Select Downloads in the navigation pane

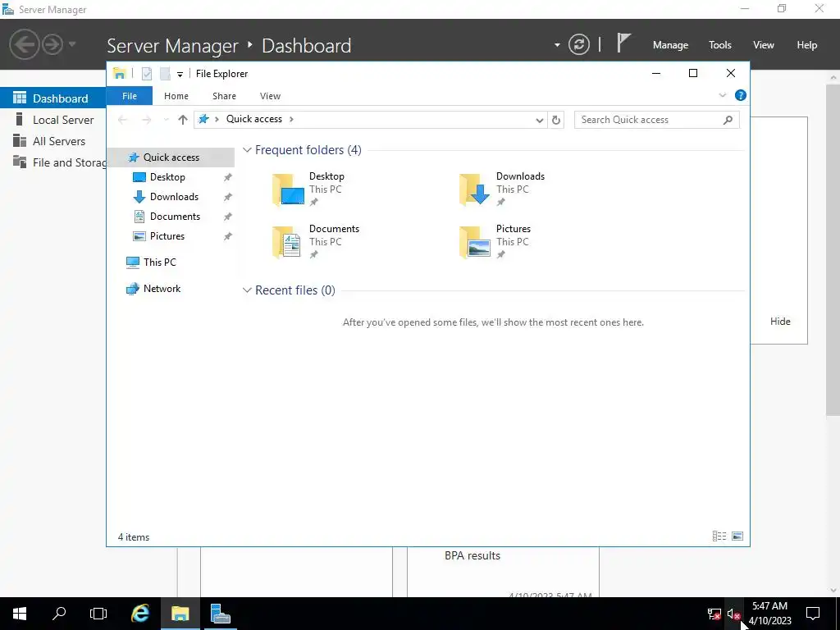[174, 197]
